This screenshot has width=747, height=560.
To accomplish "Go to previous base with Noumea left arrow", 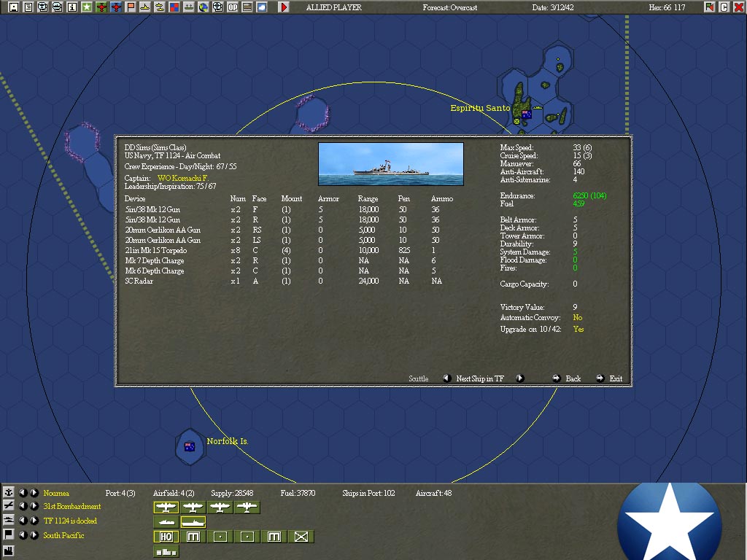I will [23, 492].
